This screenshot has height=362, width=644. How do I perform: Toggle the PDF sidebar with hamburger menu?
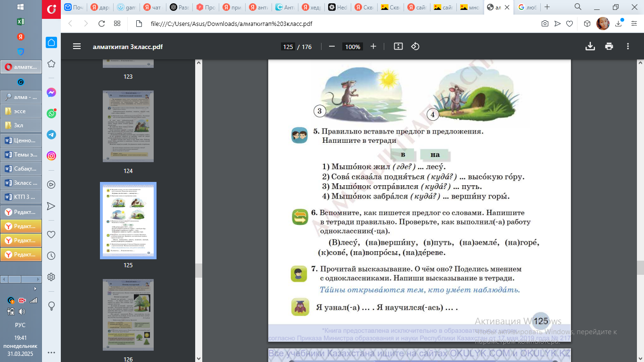[x=77, y=47]
